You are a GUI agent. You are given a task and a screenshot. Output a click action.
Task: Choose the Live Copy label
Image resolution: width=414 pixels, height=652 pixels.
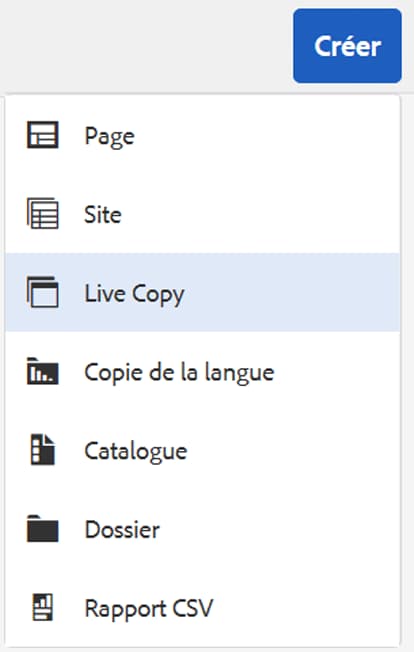pyautogui.click(x=135, y=295)
